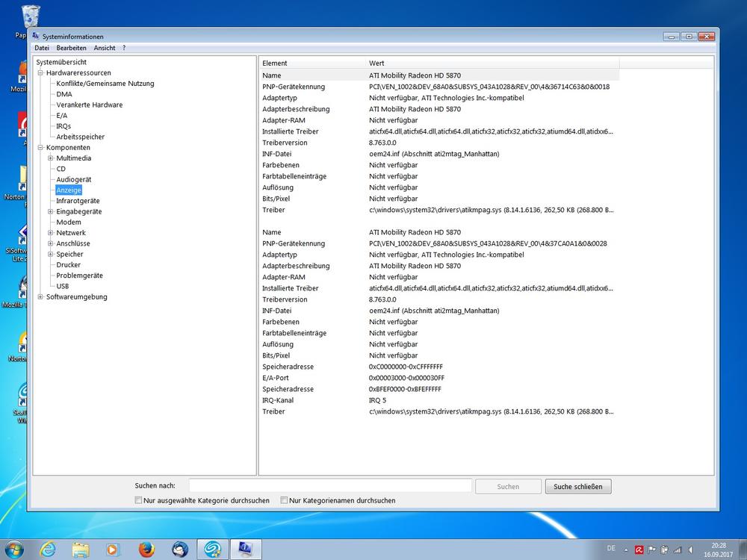Collapse the Hardwareressourcen tree node
Screen dimensions: 747x560
click(40, 73)
